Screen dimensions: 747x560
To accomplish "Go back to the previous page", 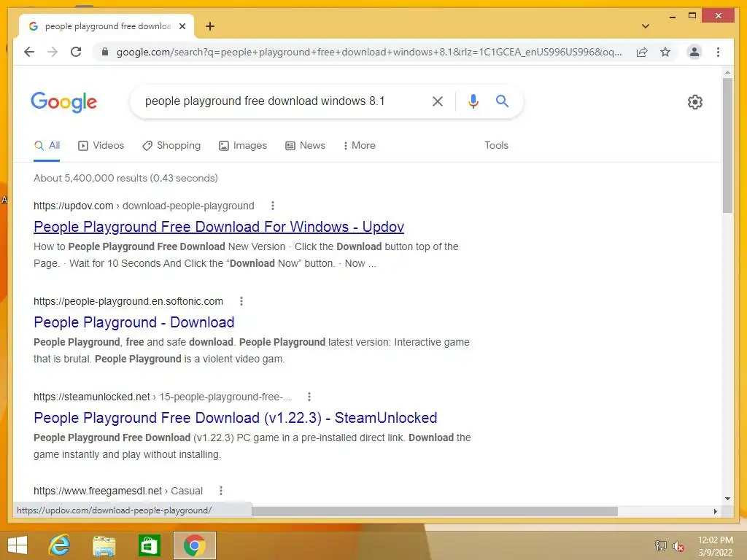I will point(29,52).
